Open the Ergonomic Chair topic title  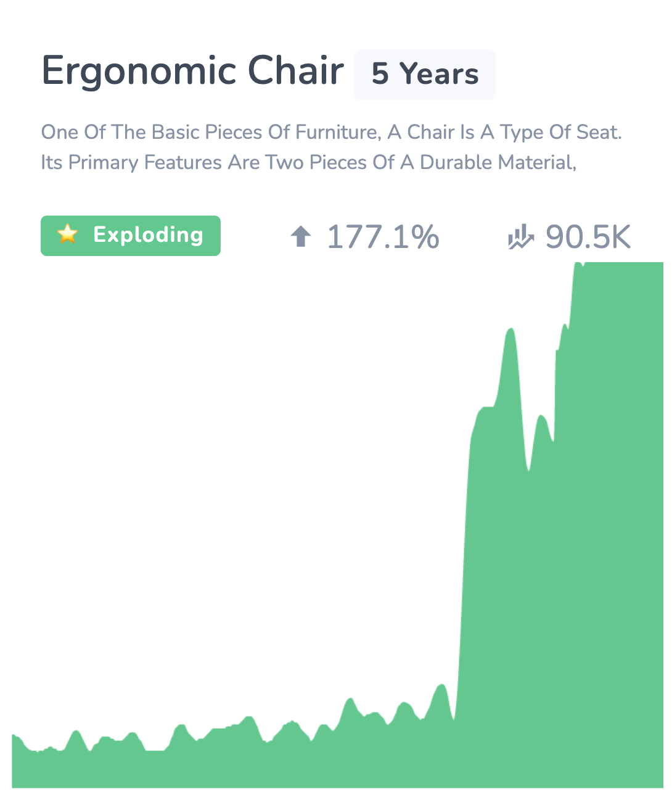(192, 70)
